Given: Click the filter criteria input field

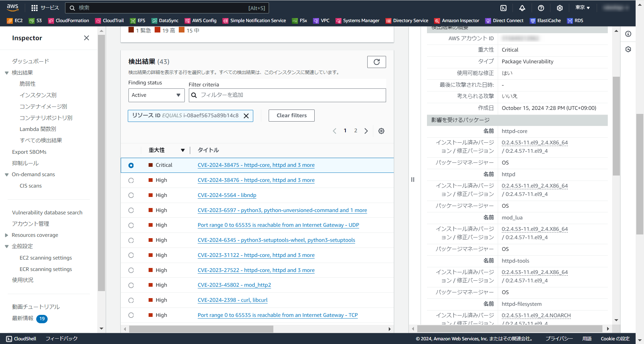Looking at the screenshot, I should 287,95.
